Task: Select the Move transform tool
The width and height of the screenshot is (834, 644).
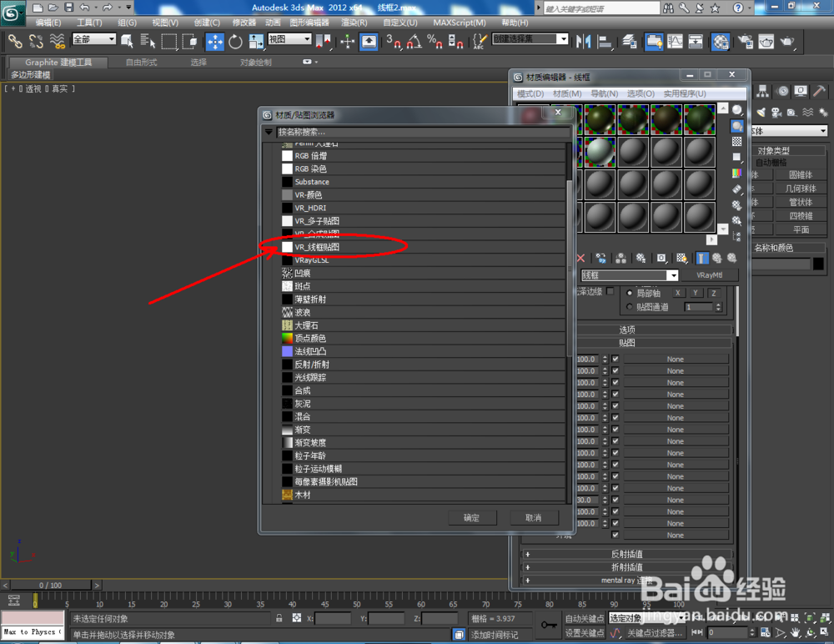Action: point(215,42)
